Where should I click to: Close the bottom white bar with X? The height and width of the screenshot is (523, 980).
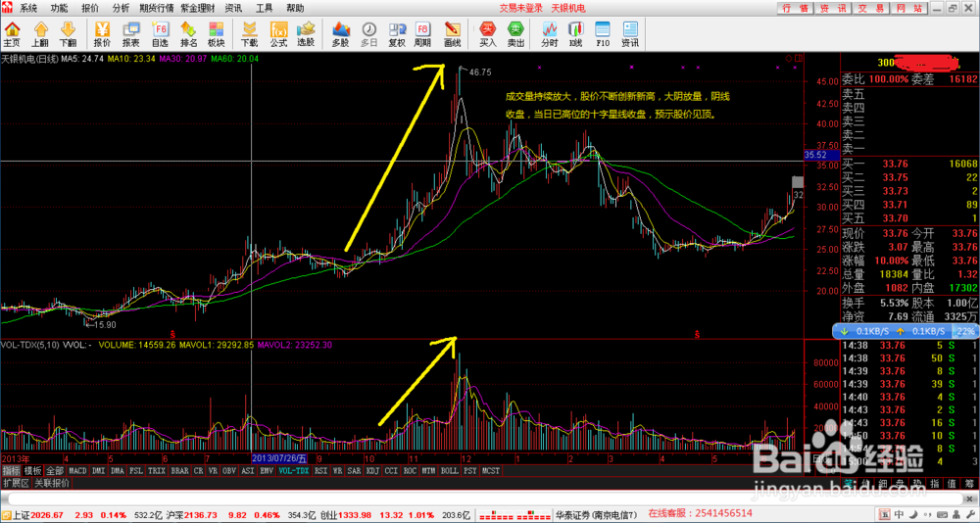969,499
